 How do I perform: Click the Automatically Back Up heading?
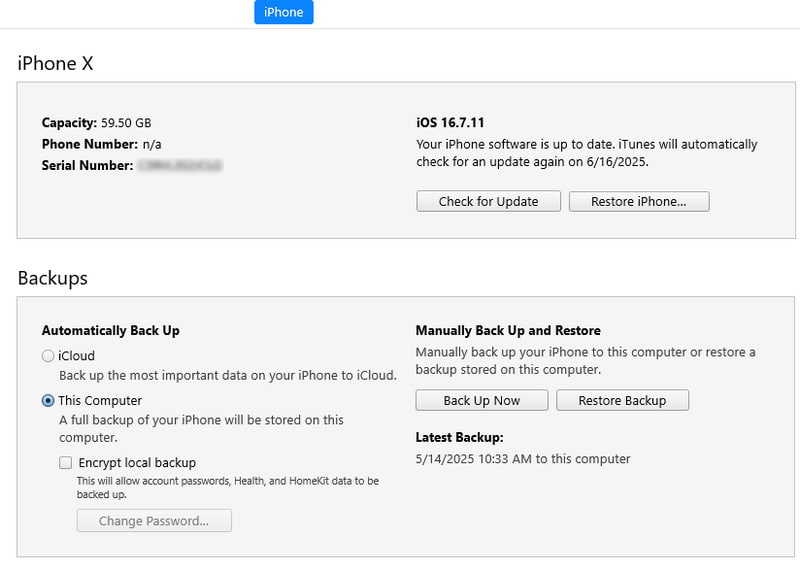click(111, 331)
